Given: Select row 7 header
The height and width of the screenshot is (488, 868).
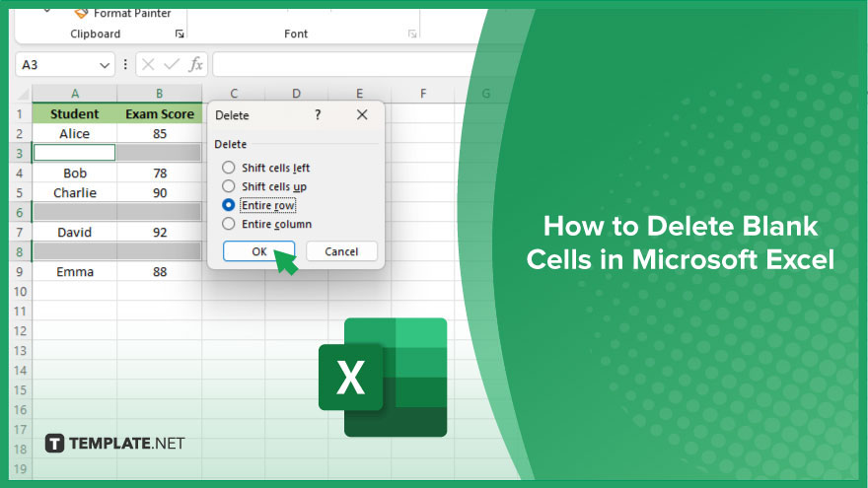Looking at the screenshot, I should point(20,232).
